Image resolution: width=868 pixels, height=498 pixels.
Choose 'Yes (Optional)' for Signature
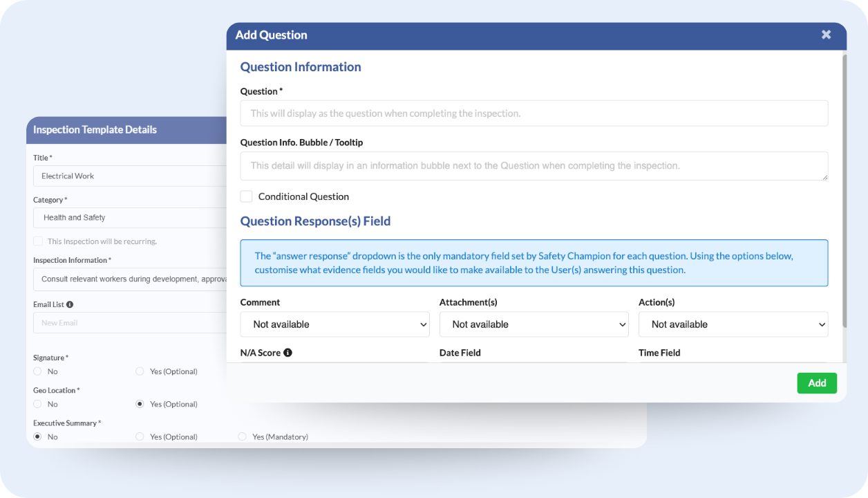140,371
